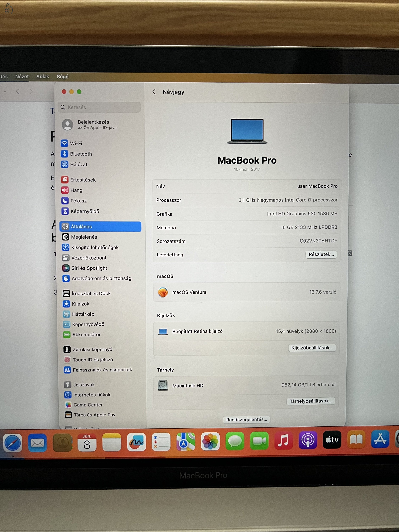Open Podcasts from the Dock

[308, 440]
